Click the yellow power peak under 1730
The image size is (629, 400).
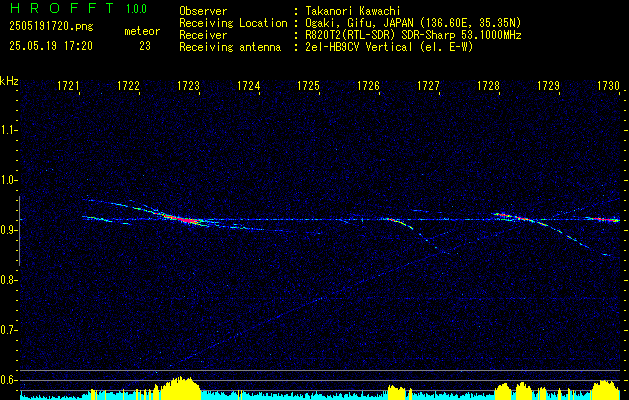tap(606, 388)
